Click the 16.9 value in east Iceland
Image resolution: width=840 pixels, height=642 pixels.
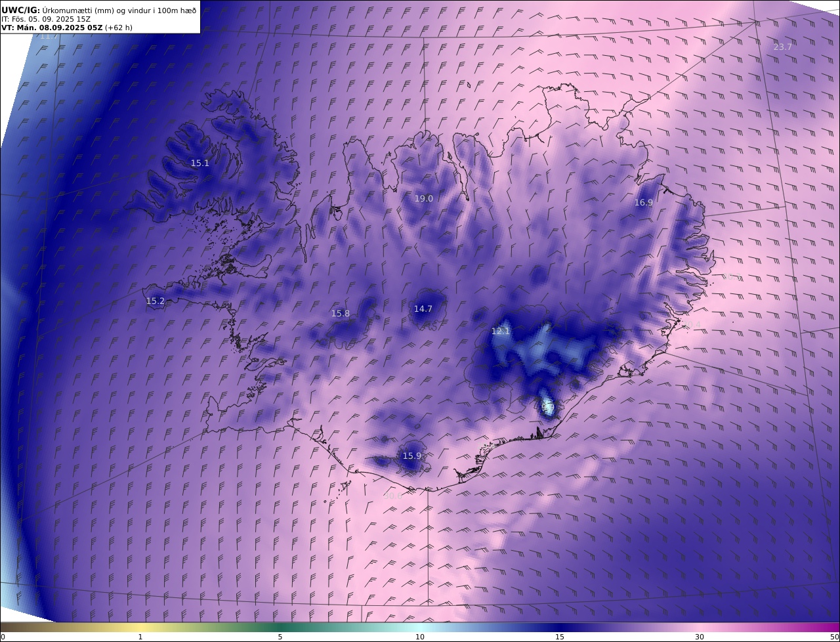pos(644,202)
